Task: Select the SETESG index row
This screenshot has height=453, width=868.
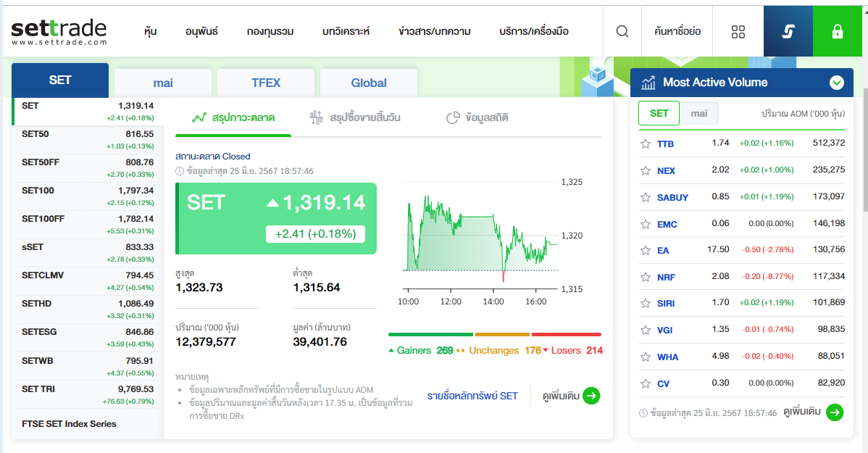Action: pos(88,338)
